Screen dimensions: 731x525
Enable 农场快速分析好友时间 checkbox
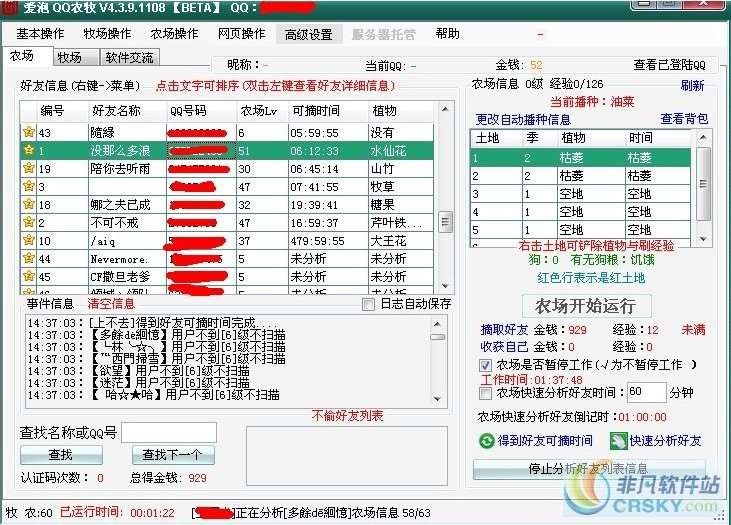point(485,393)
